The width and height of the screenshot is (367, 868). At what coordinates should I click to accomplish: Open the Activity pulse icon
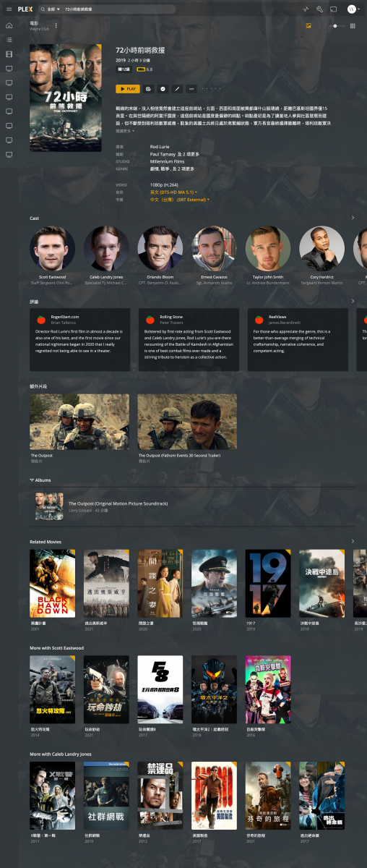306,9
